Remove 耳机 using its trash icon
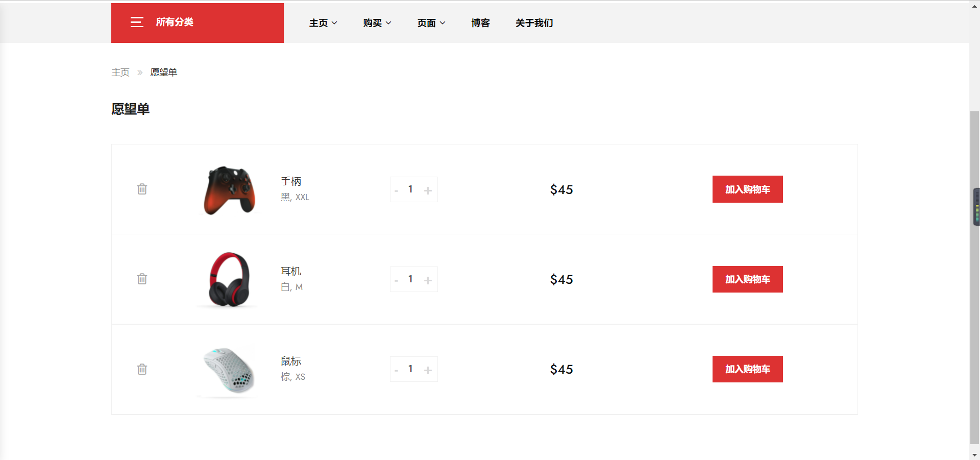This screenshot has width=980, height=460. tap(142, 279)
